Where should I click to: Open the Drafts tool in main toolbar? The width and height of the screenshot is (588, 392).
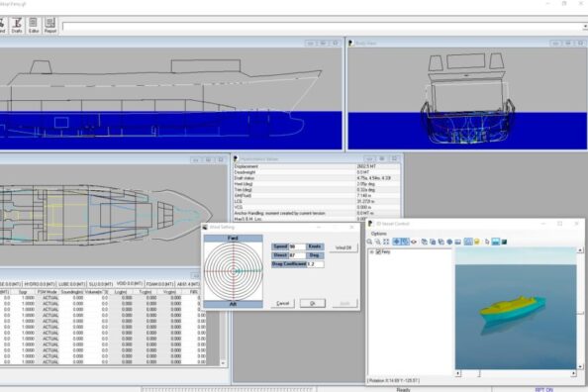17,26
